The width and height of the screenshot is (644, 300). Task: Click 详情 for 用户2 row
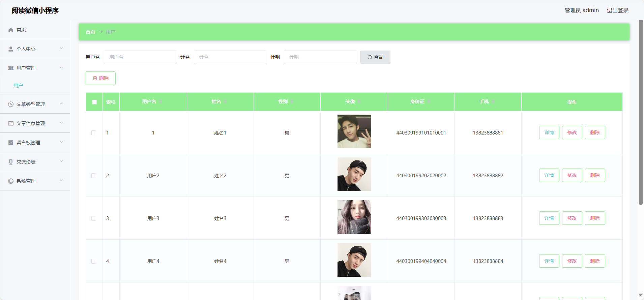click(x=549, y=175)
